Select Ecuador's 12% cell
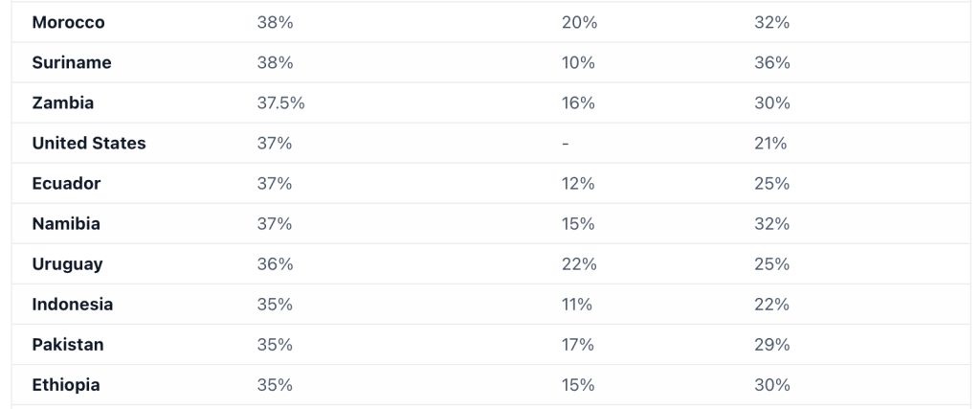This screenshot has width=980, height=409. 578,183
